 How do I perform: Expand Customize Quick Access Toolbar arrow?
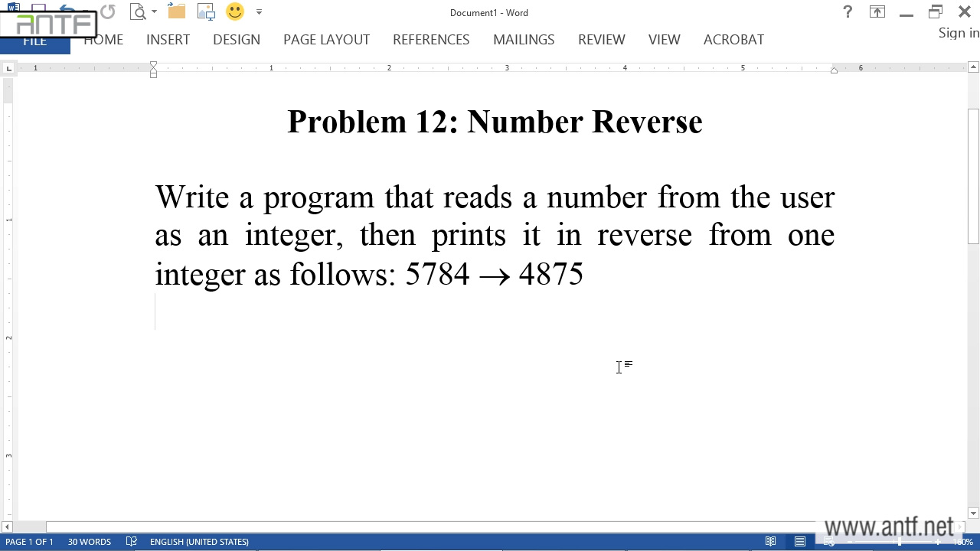[259, 12]
